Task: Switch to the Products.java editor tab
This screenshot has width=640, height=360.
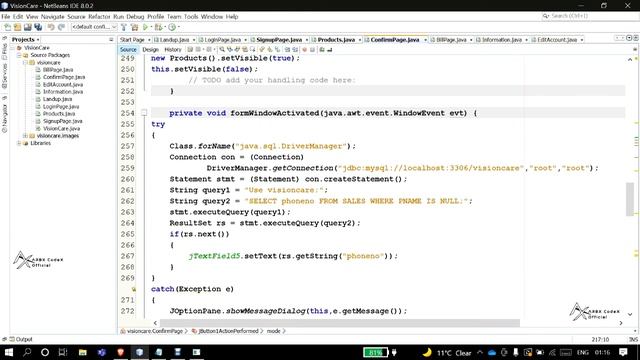Action: [336, 40]
